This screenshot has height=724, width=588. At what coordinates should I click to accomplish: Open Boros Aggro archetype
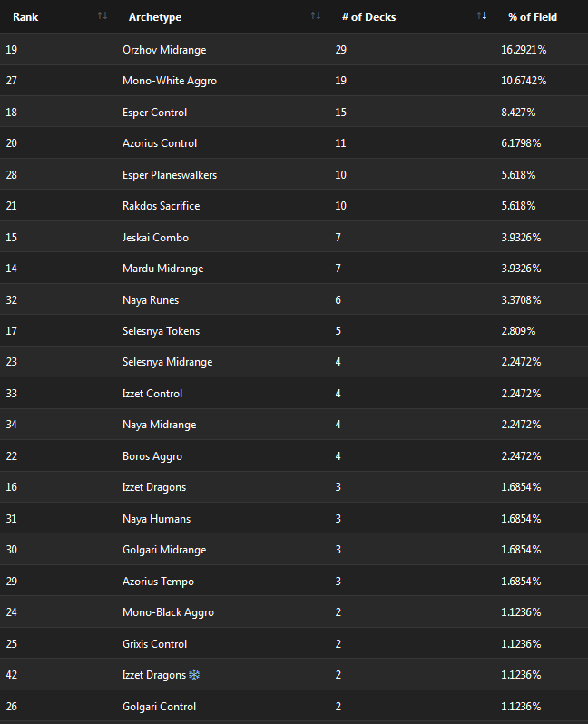pyautogui.click(x=152, y=456)
